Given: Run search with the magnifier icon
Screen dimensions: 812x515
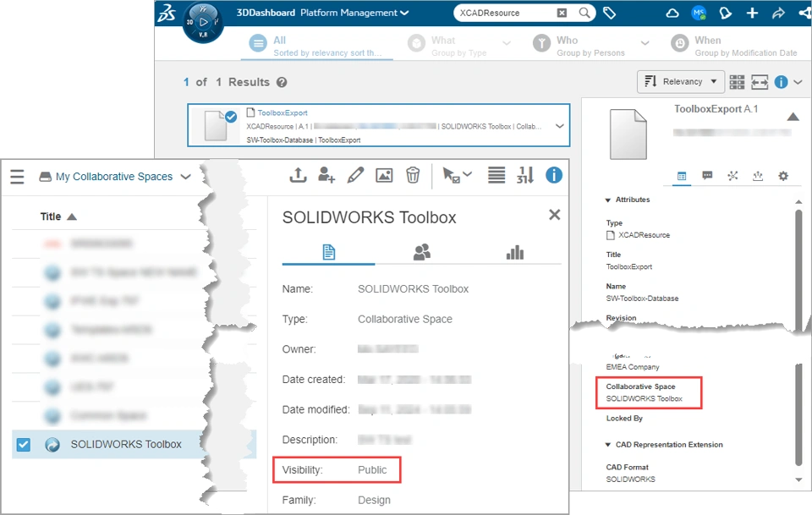Looking at the screenshot, I should point(584,13).
